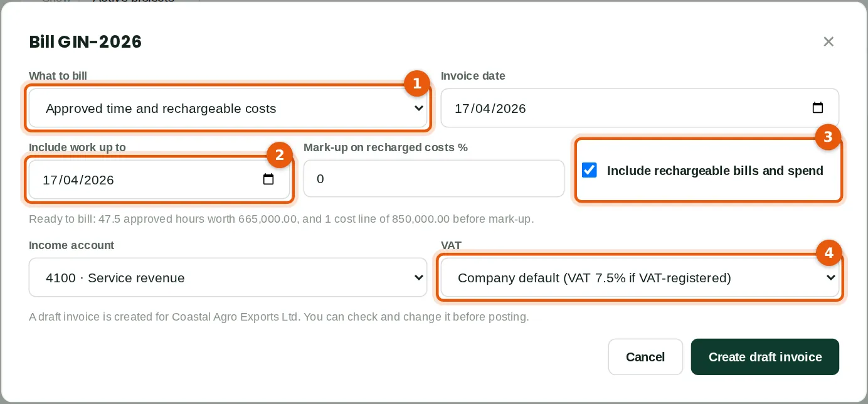The height and width of the screenshot is (404, 868).
Task: Expand the chevron arrow on Income account
Action: coord(419,277)
